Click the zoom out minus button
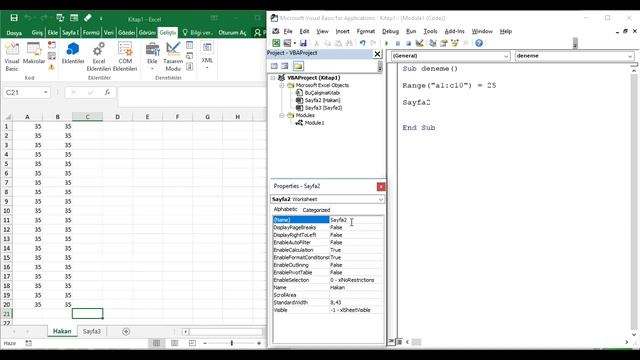Screen dimensions: 640x360 click(205, 343)
